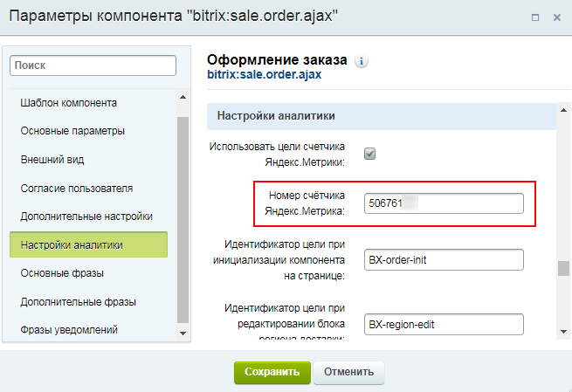Click the Сохранить button
The width and height of the screenshot is (572, 392).
tap(272, 371)
